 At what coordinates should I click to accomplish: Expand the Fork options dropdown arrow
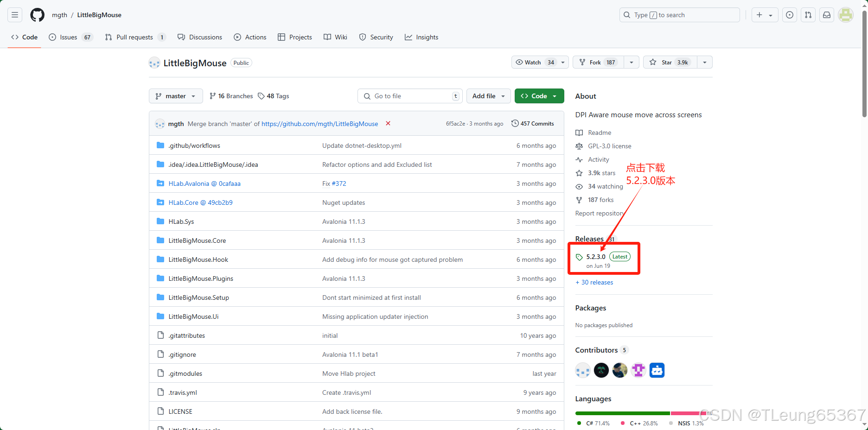pos(632,62)
